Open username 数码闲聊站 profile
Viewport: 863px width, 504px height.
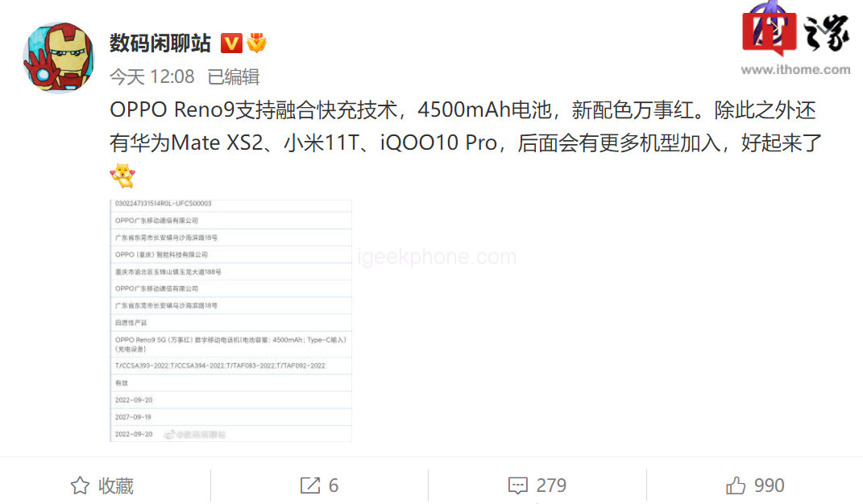(160, 43)
